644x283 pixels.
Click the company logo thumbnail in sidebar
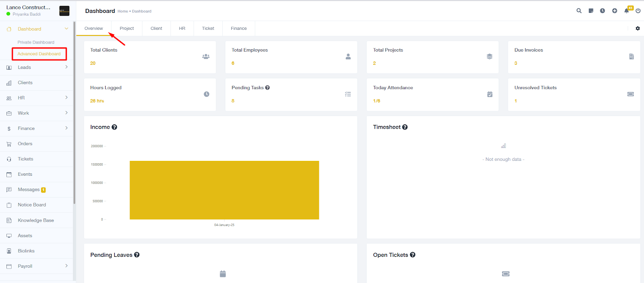coord(64,11)
